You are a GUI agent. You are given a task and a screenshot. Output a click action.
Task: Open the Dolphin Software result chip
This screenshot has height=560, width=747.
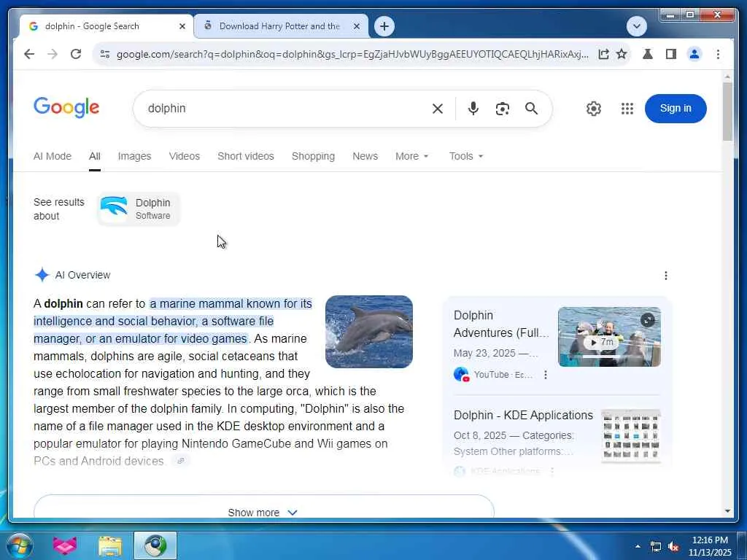pos(139,209)
